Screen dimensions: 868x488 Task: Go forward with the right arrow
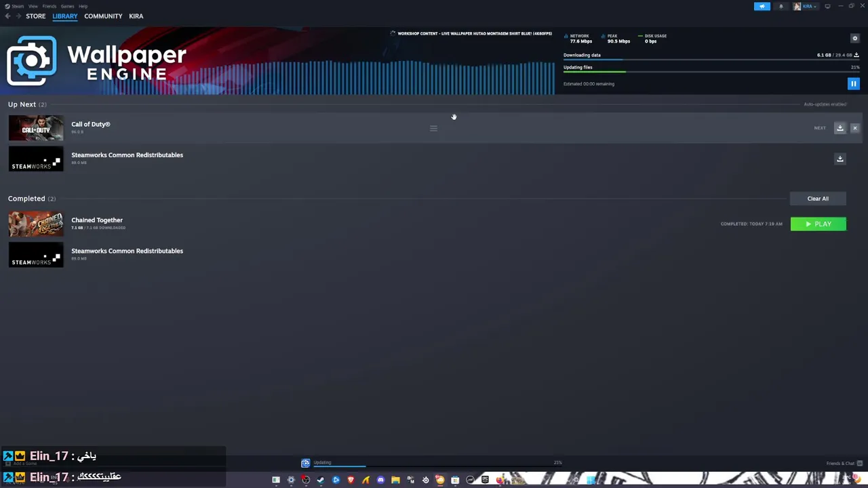(x=18, y=16)
